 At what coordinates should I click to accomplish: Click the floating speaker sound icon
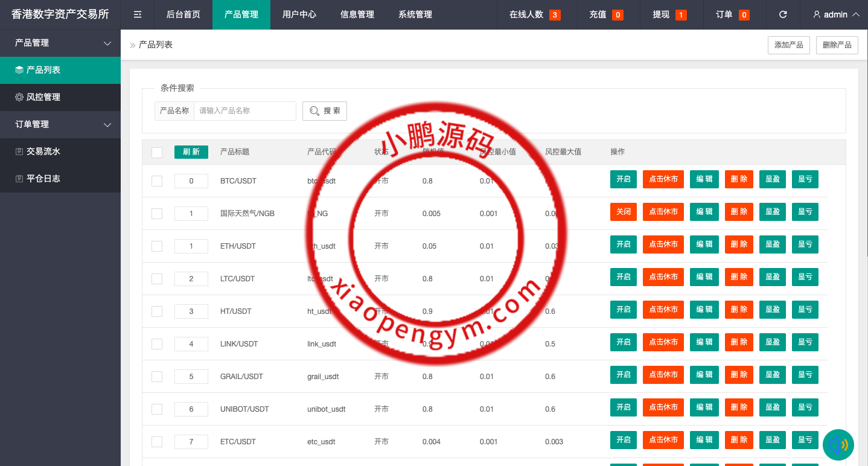pos(838,445)
